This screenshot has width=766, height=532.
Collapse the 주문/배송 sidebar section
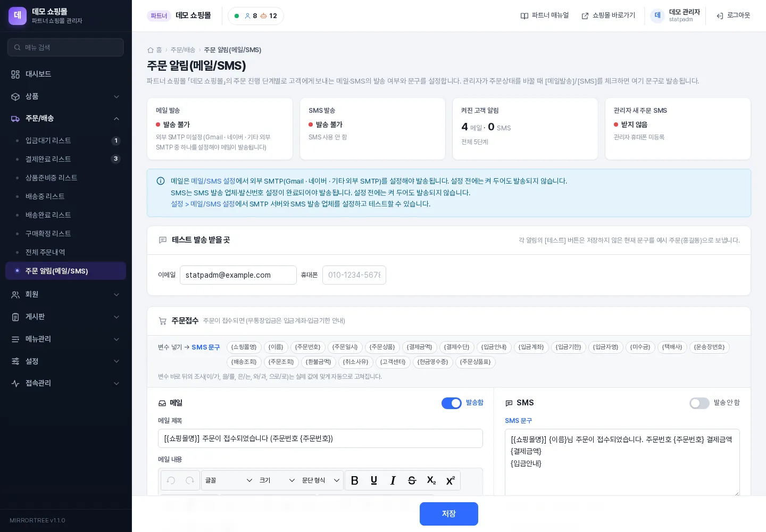[116, 119]
